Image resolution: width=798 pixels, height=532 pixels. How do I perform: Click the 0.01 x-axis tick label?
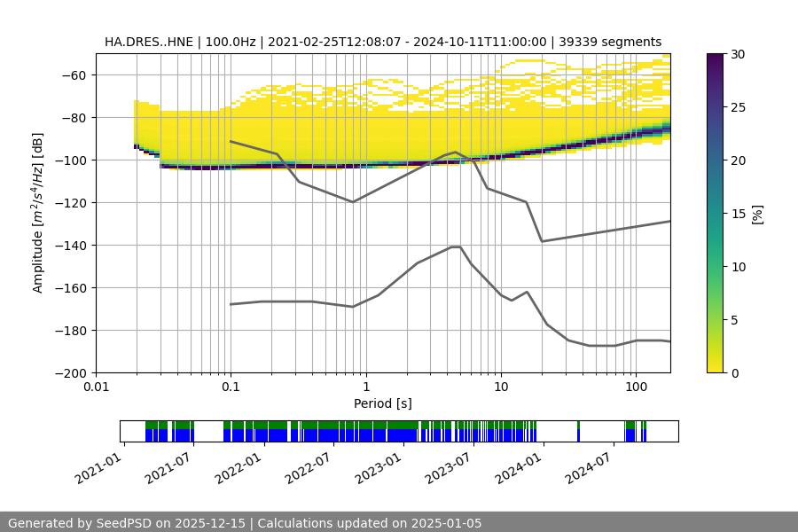(x=96, y=387)
